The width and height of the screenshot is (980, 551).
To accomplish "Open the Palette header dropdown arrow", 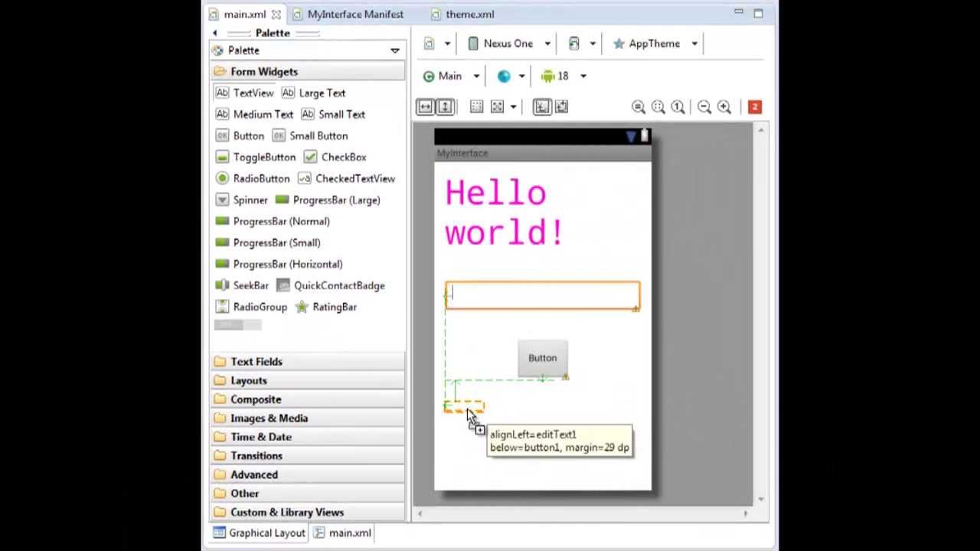I will tap(395, 51).
